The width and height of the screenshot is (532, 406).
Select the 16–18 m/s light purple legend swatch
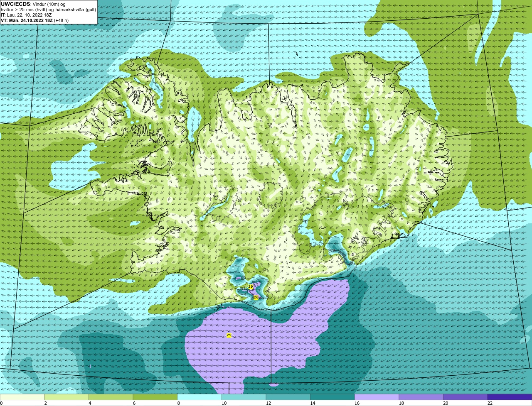pyautogui.click(x=377, y=397)
